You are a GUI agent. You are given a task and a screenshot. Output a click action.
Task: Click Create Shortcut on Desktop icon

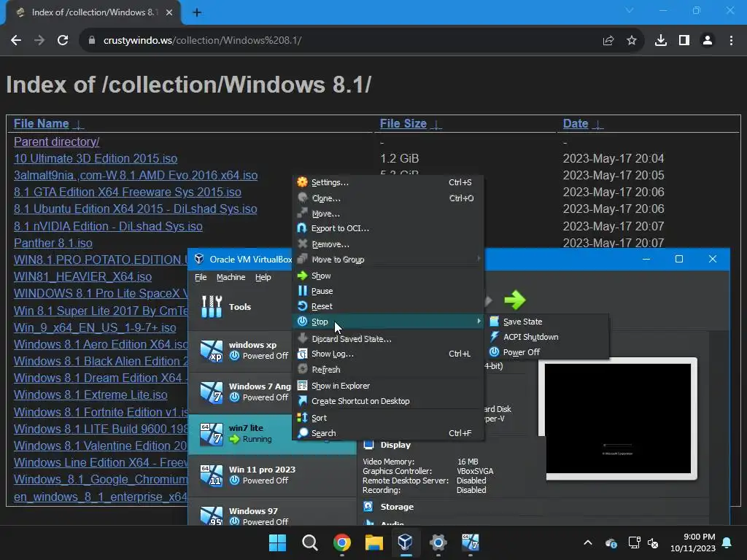pos(302,401)
